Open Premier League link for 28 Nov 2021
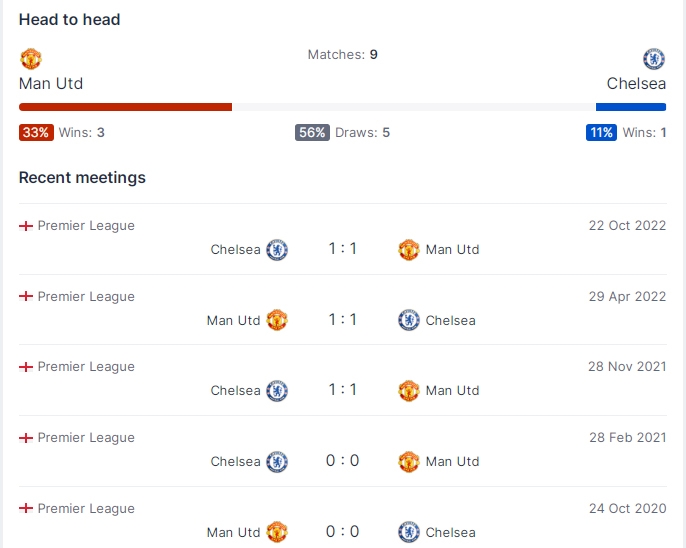Viewport: 686px width, 548px height. pyautogui.click(x=86, y=366)
